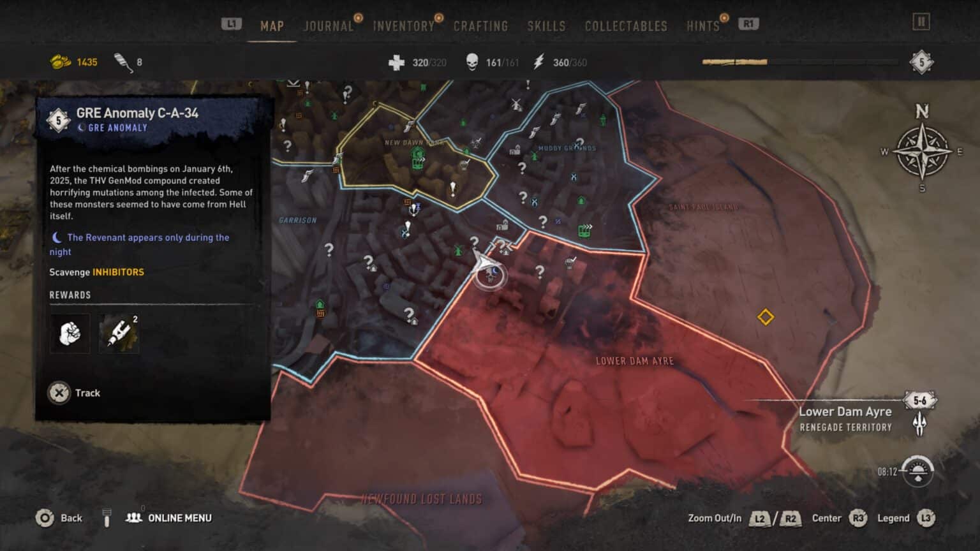This screenshot has height=551, width=980.
Task: Select the orange diamond quest marker
Action: [766, 317]
